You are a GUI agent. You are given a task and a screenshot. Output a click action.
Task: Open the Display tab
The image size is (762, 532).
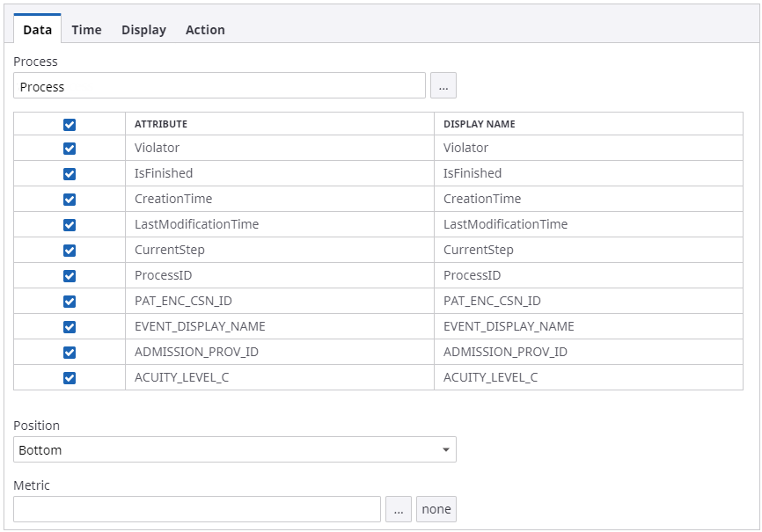(143, 29)
